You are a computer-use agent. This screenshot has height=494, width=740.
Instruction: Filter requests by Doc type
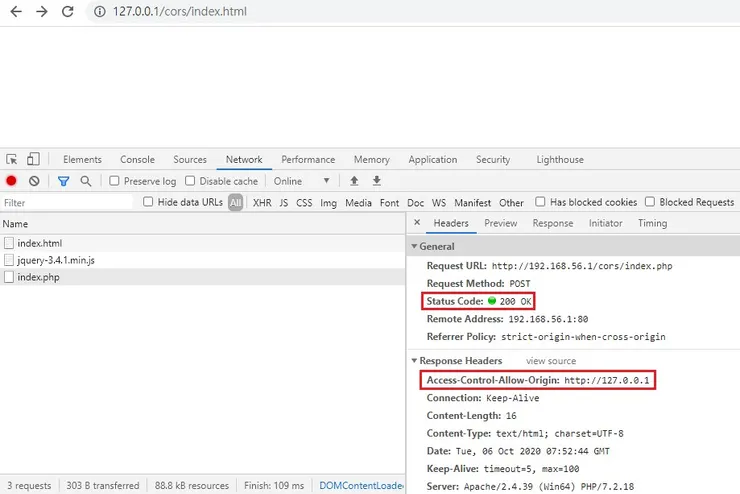(x=415, y=203)
